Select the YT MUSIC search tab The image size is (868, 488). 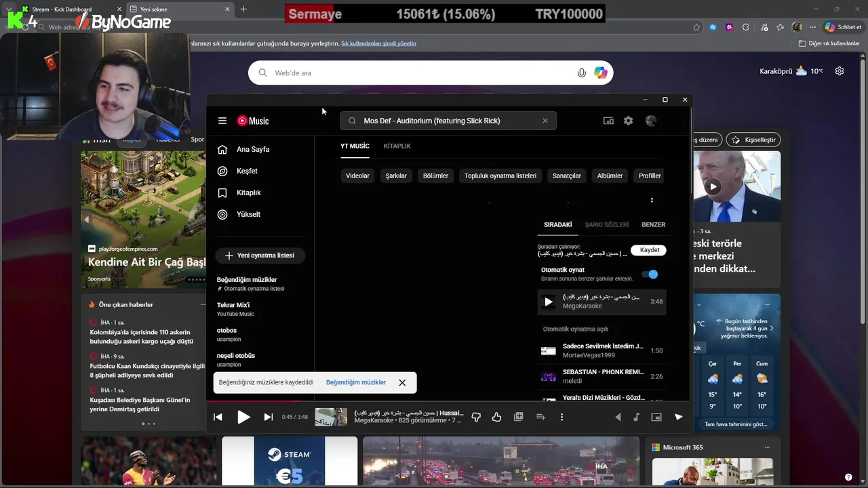pyautogui.click(x=355, y=146)
